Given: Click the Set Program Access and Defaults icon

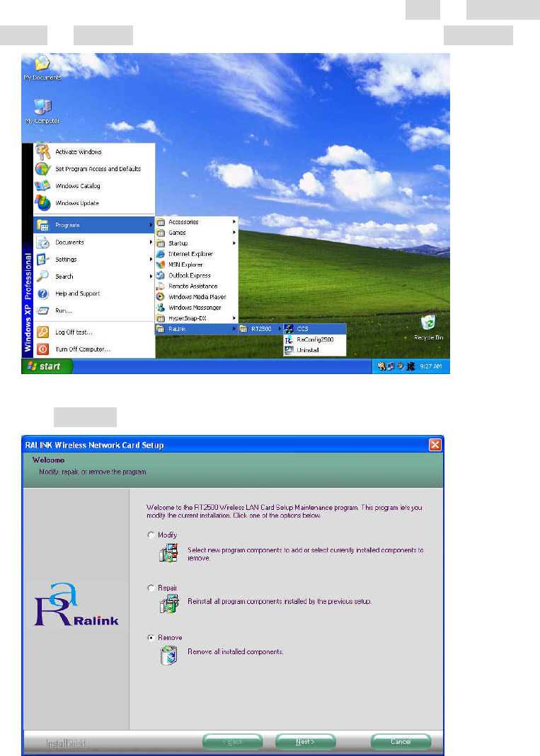Looking at the screenshot, I should pyautogui.click(x=43, y=169).
